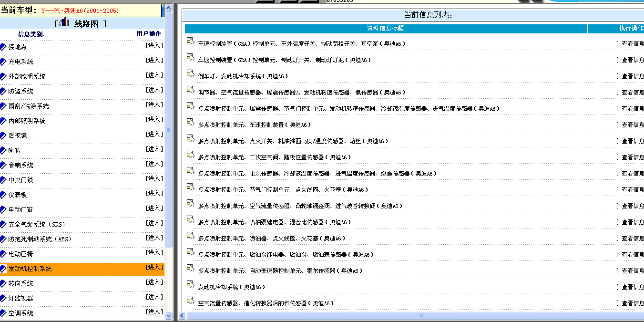Click the 当前车型 Y-一汽-奥迪A6 label
This screenshot has width=644, height=322.
pos(61,10)
